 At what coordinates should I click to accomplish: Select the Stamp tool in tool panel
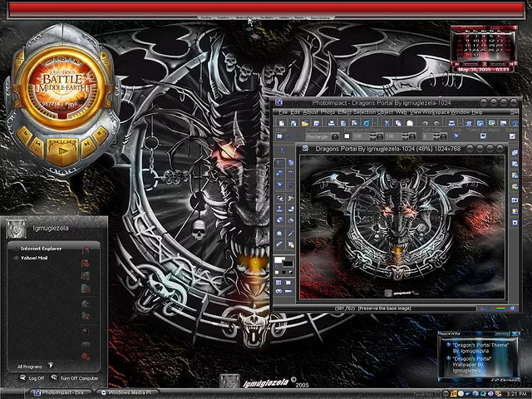pyautogui.click(x=279, y=209)
